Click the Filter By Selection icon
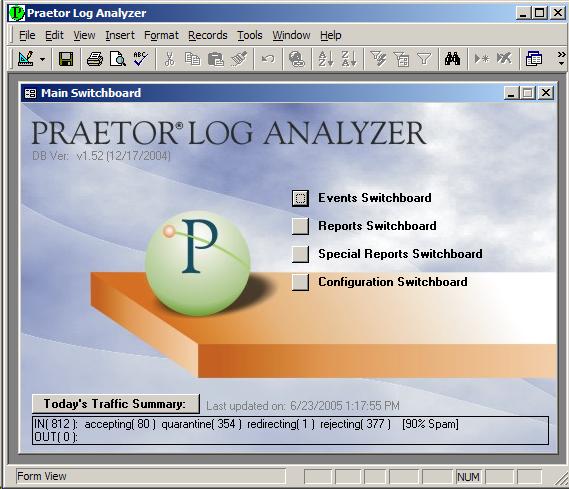The image size is (569, 489). [x=378, y=59]
